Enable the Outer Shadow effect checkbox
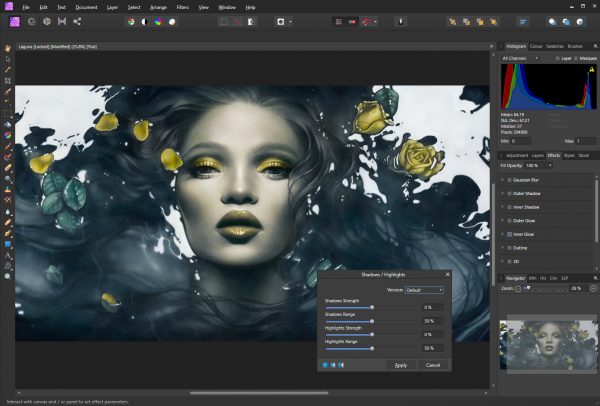Screen dimensions: 600x406 coord(509,194)
